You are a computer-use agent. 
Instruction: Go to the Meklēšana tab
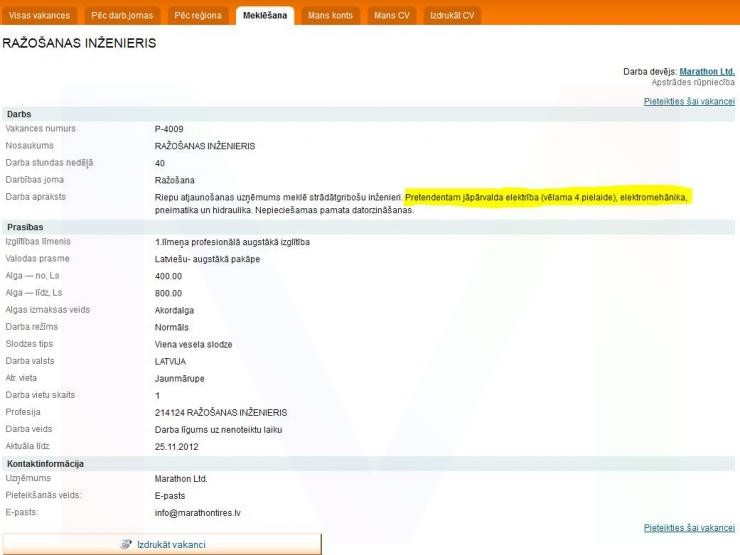[x=266, y=15]
